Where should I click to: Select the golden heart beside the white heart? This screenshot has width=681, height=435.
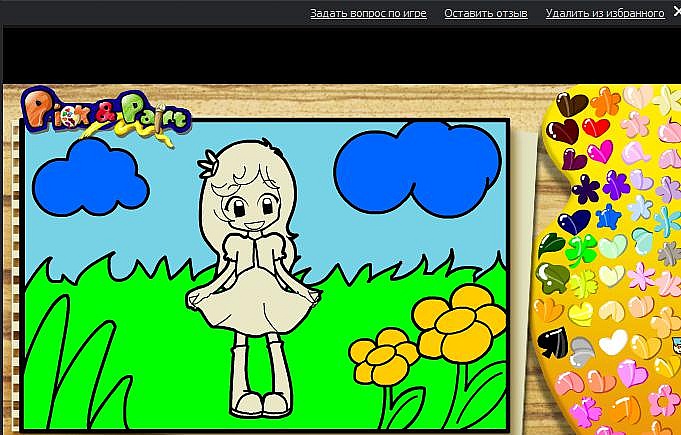646,347
